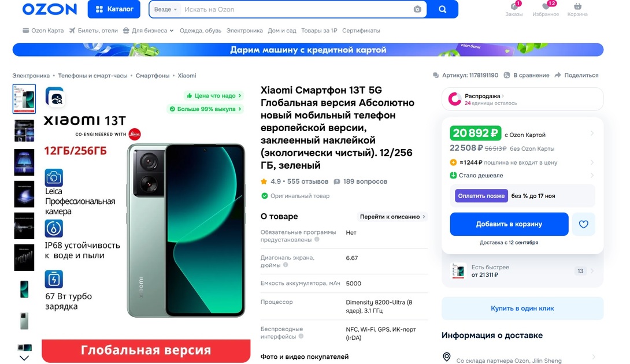Click Купить в один клик button

pos(522,308)
